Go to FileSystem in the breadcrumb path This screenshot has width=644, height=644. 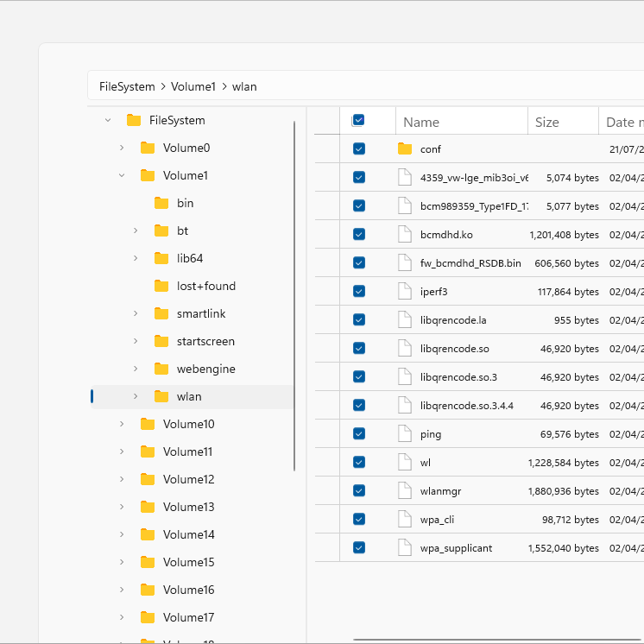point(127,86)
